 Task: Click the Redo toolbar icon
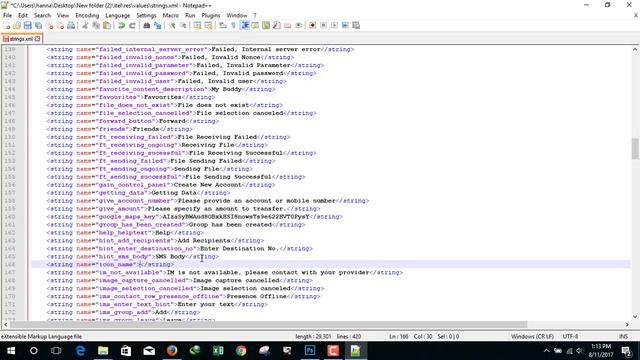[132, 25]
